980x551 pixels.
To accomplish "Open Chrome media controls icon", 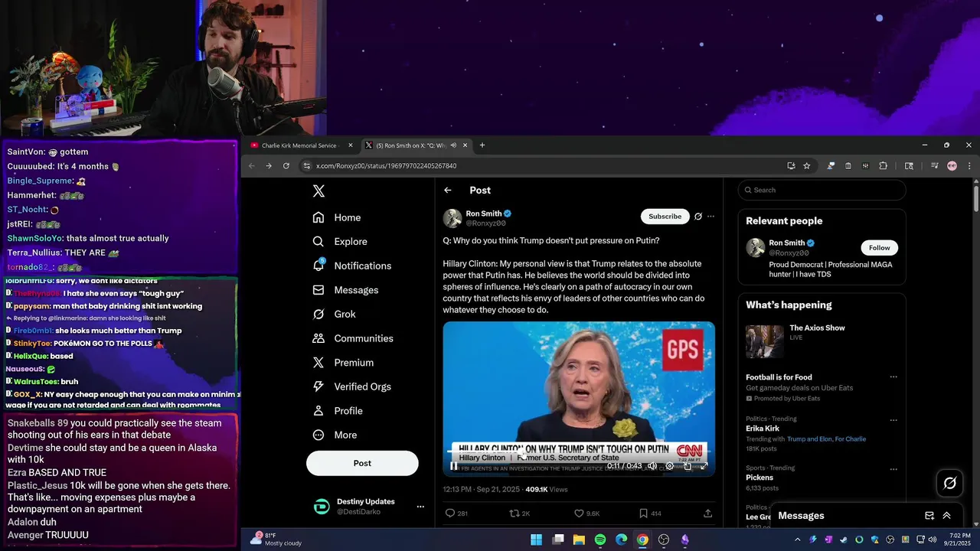I will pos(934,166).
